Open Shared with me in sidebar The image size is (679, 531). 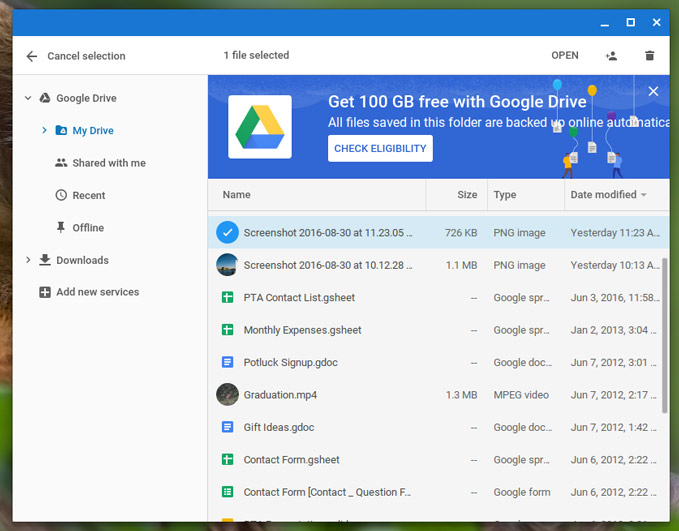click(x=109, y=163)
